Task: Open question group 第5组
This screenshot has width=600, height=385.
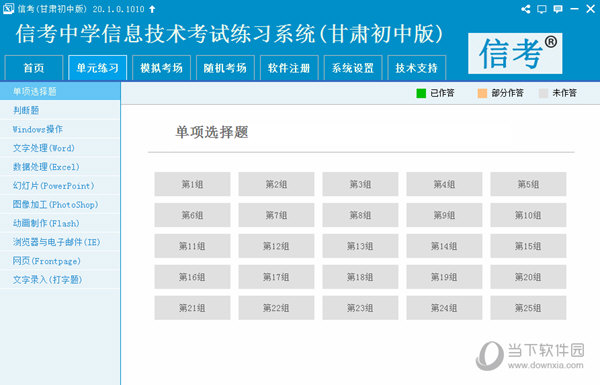Action: click(528, 184)
